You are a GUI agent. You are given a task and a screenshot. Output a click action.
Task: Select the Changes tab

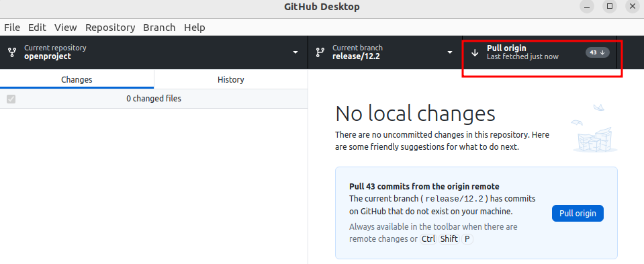(x=77, y=79)
